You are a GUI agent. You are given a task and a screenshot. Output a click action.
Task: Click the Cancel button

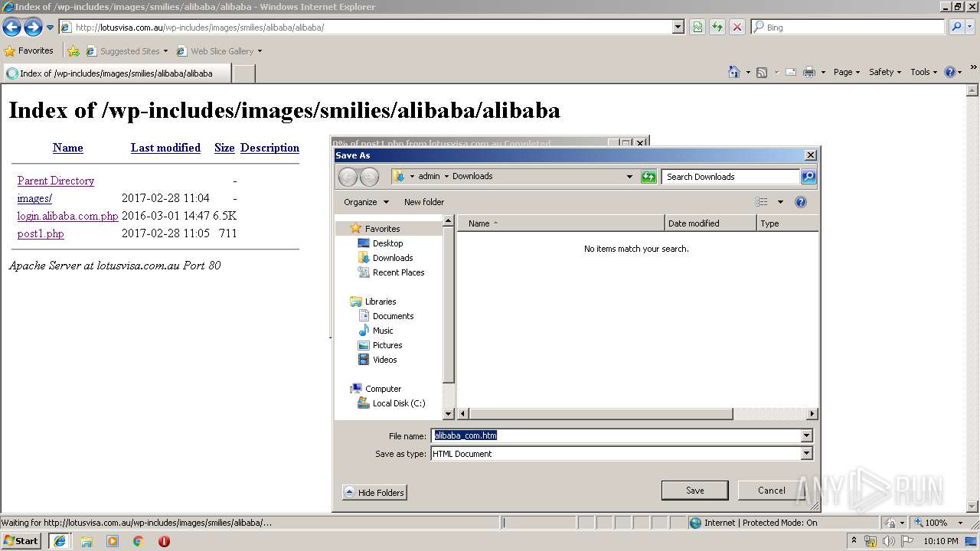tap(771, 491)
